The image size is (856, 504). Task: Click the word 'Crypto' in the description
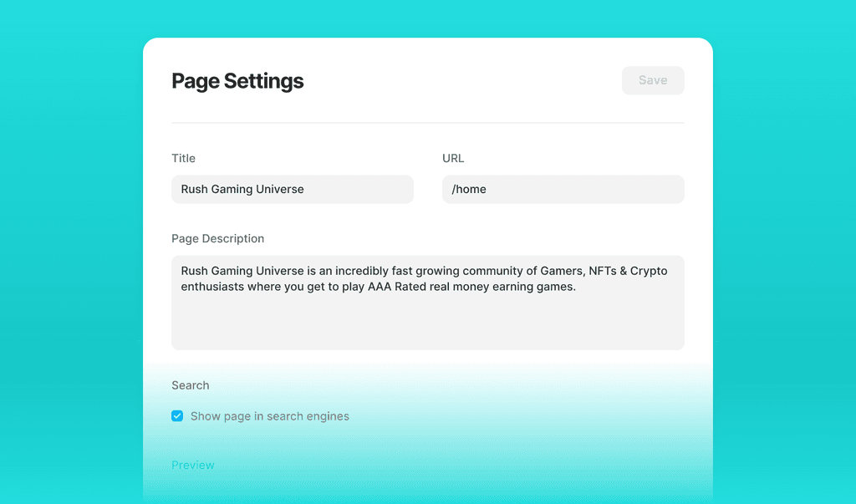tap(649, 271)
